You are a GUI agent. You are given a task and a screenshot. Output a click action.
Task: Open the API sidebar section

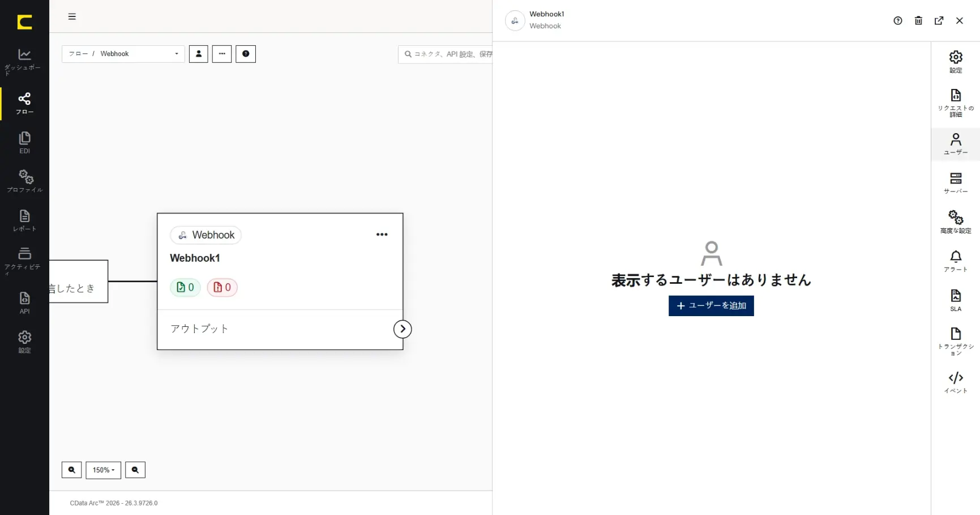(24, 303)
